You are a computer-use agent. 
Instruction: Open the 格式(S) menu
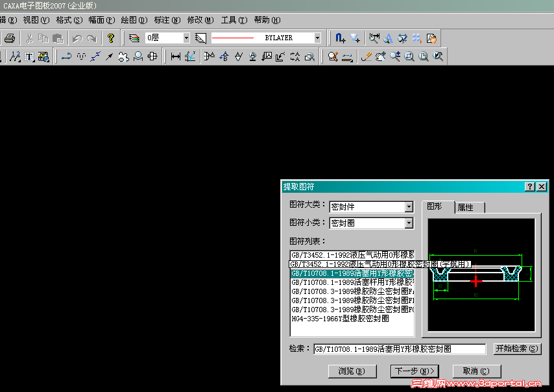coord(69,20)
